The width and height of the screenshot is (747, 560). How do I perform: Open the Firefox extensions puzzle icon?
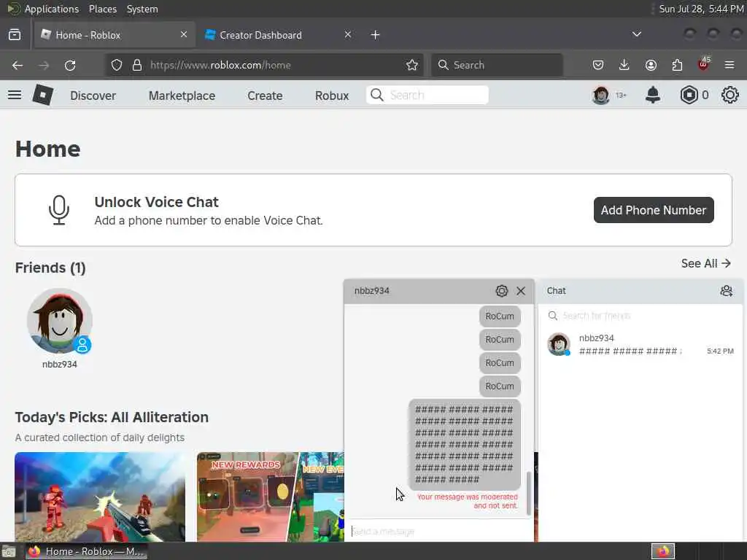pos(677,65)
